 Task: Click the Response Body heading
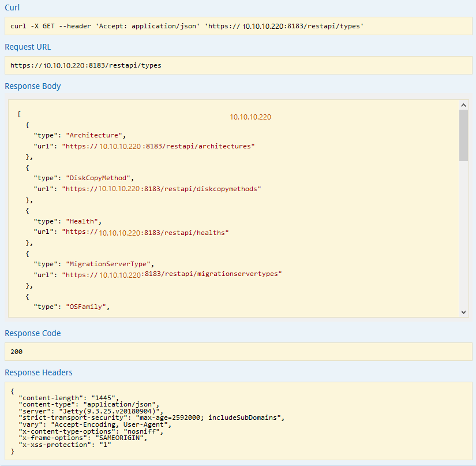pos(33,86)
